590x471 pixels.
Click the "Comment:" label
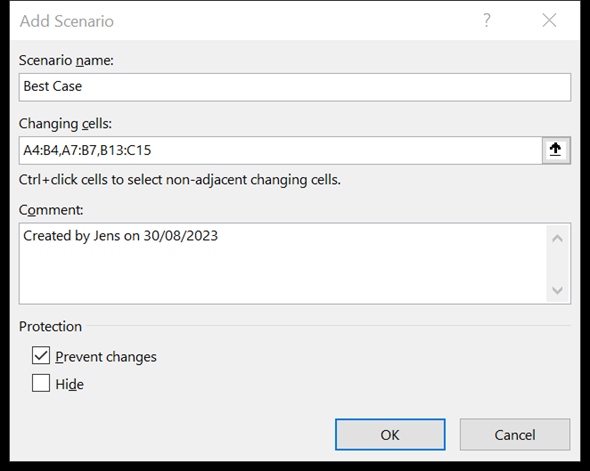(x=51, y=210)
